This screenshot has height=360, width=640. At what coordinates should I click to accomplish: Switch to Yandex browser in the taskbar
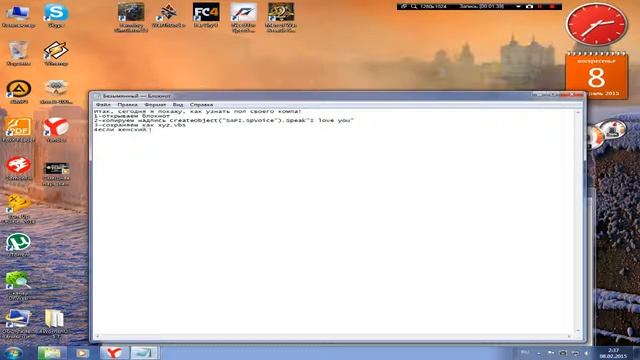[115, 353]
